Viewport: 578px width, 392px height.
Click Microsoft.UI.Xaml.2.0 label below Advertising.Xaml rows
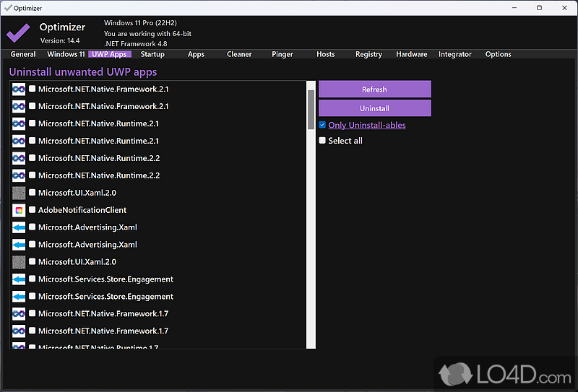coord(77,262)
